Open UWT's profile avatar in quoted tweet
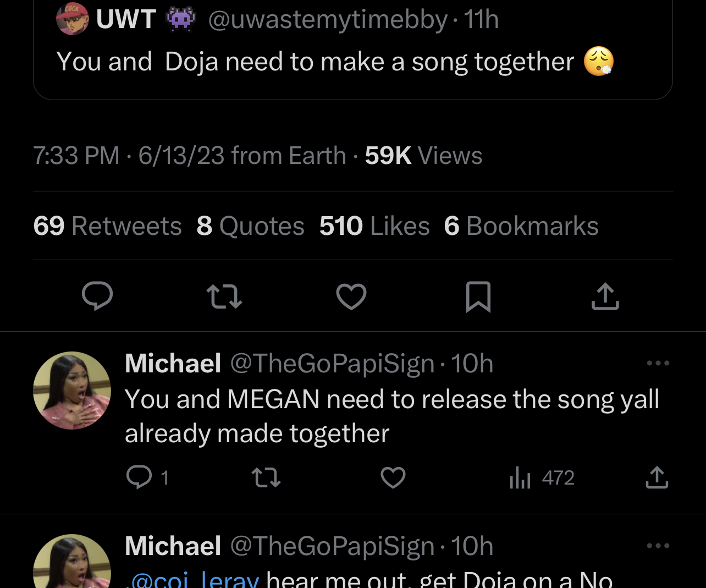Viewport: 706px width, 588px height. (x=72, y=19)
